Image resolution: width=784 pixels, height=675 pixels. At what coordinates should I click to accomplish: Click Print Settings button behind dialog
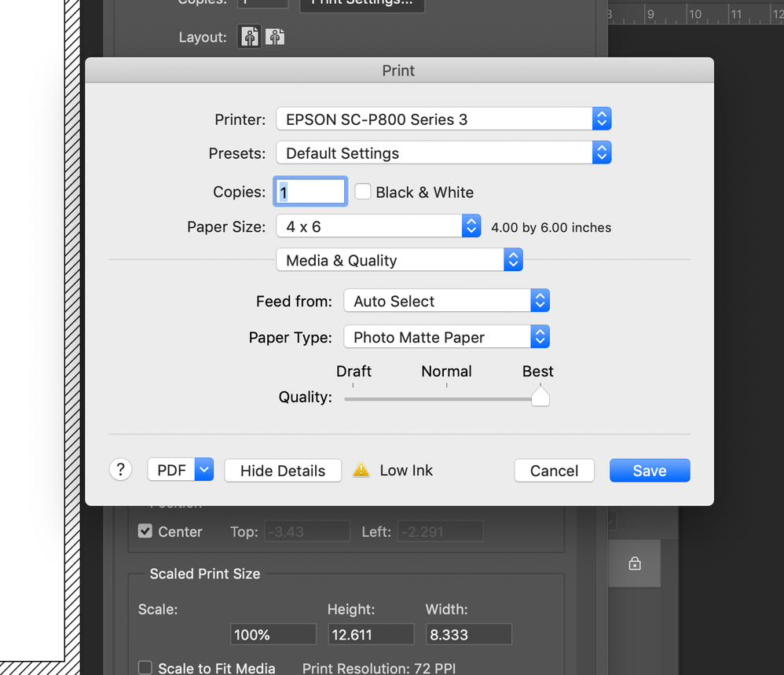pos(362,4)
